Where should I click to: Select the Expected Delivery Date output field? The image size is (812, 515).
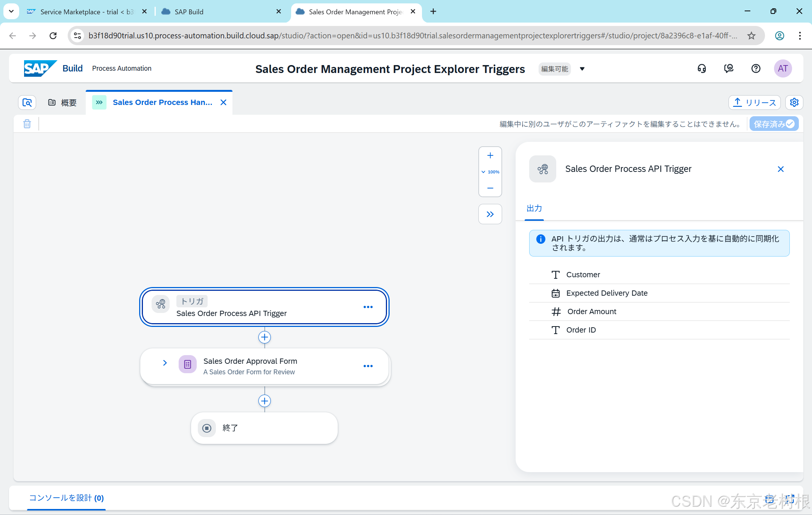[x=659, y=293]
